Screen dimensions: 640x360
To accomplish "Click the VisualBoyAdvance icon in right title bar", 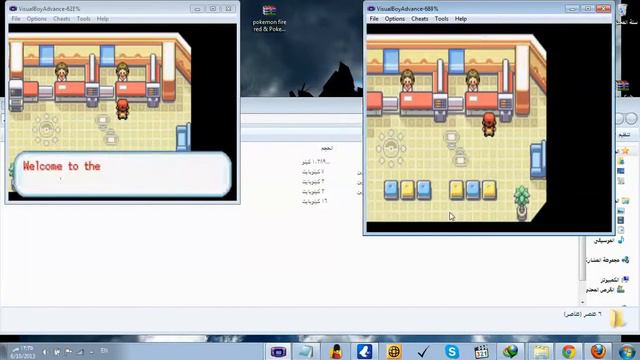I will pos(371,9).
